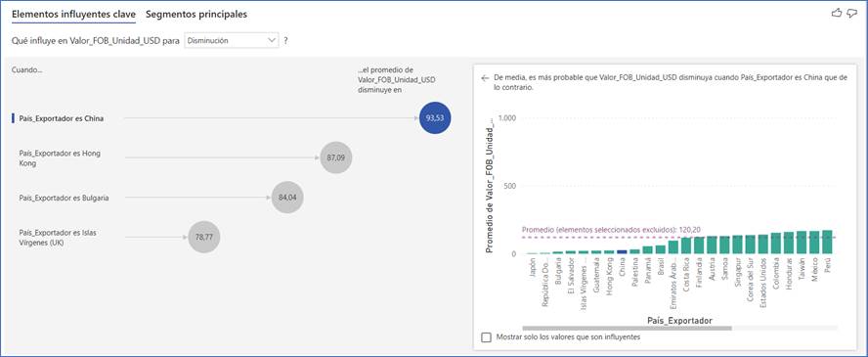Click the País_Exportador axis title
The image size is (868, 357).
[679, 320]
